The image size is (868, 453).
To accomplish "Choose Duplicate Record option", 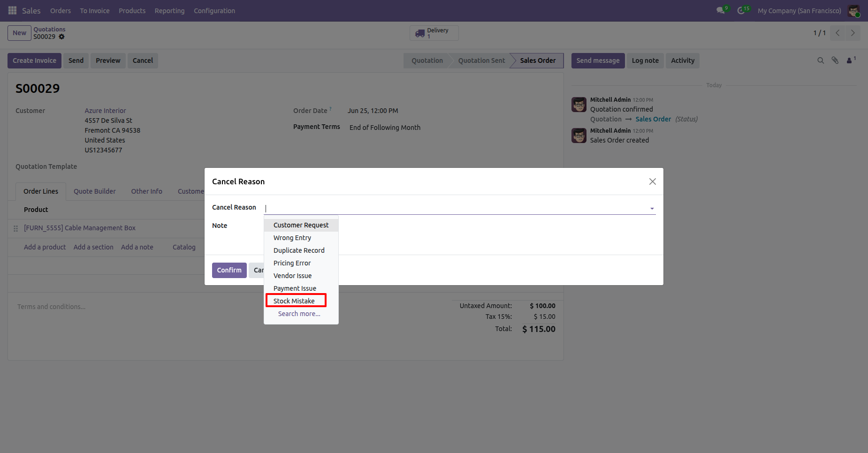I will [x=301, y=250].
